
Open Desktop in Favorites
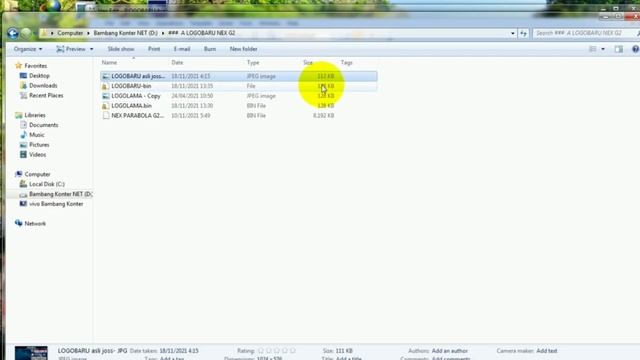(x=39, y=76)
